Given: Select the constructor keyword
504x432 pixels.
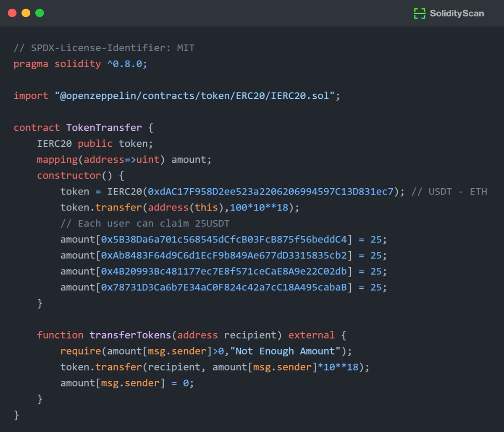Looking at the screenshot, I should coord(68,175).
